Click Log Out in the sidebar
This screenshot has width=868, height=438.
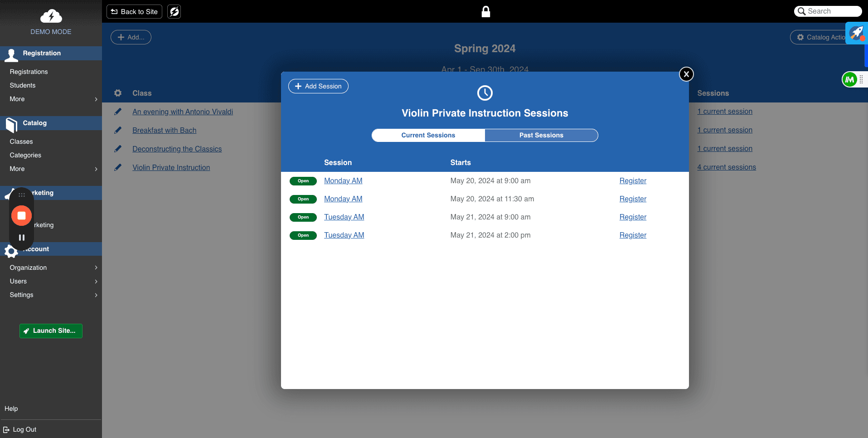pyautogui.click(x=20, y=429)
